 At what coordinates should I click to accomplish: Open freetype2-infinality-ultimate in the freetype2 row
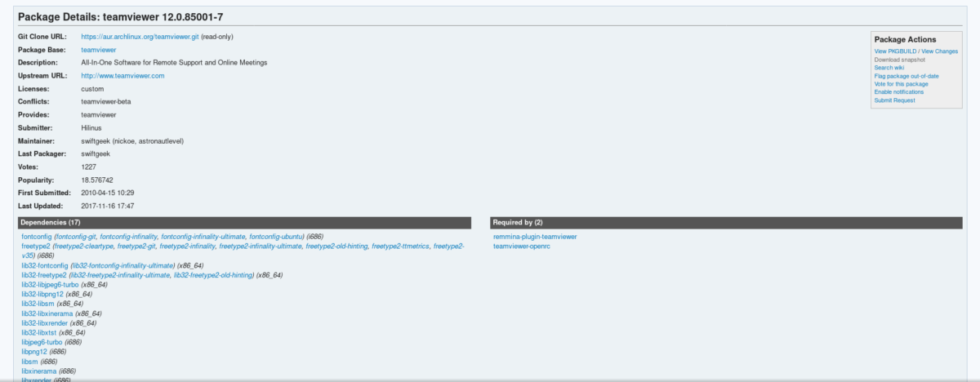(x=261, y=246)
